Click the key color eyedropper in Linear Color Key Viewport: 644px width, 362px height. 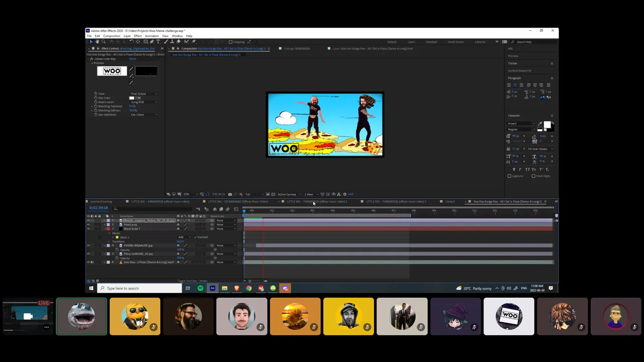coord(131,69)
